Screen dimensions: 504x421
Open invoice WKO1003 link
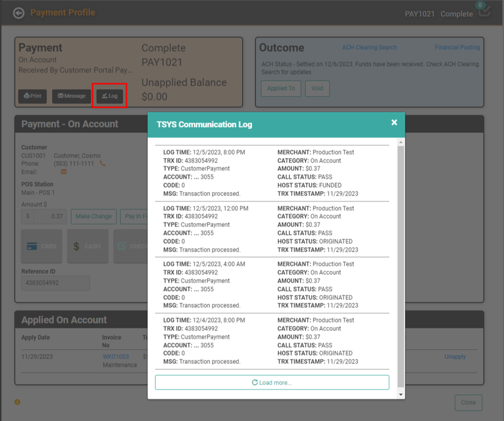[x=116, y=357]
